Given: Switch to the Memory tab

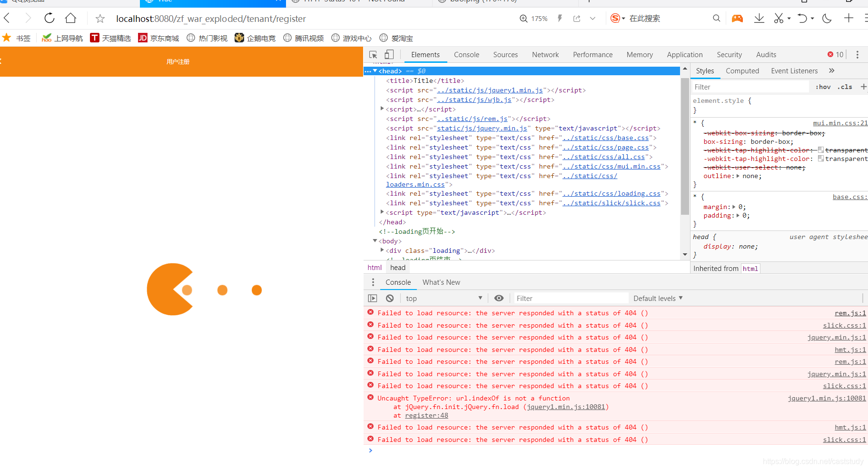Looking at the screenshot, I should coord(640,55).
